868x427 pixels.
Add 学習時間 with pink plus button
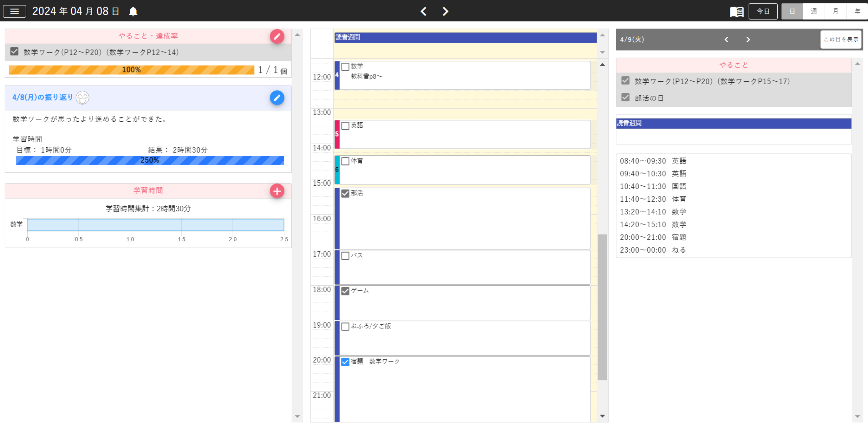(x=277, y=191)
